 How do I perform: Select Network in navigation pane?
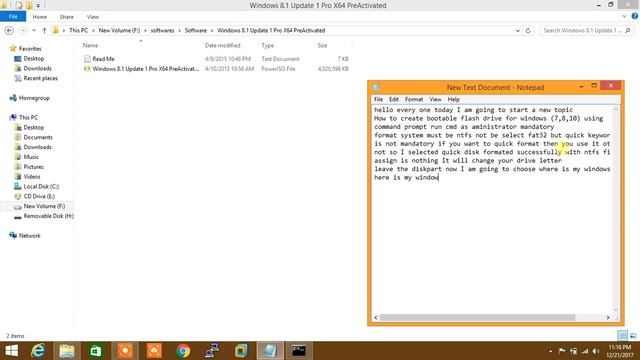tap(29, 236)
